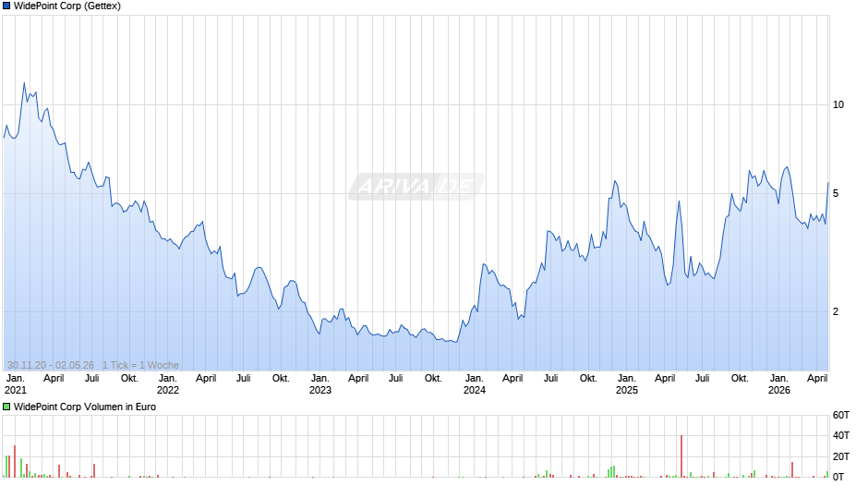
Task: Click the 'Jan. 2023' axis label
Action: pos(320,384)
